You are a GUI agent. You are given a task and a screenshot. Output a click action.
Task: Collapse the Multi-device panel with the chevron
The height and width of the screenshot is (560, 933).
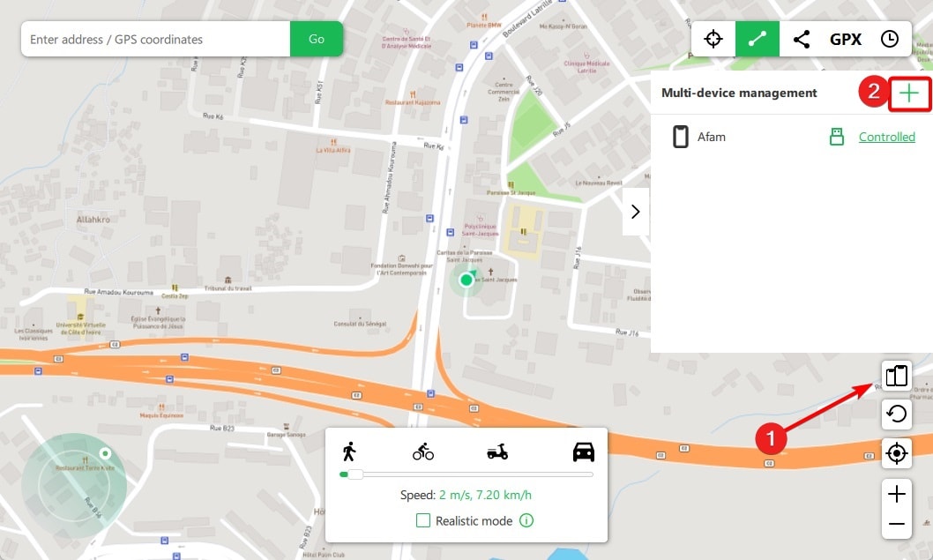click(x=635, y=211)
